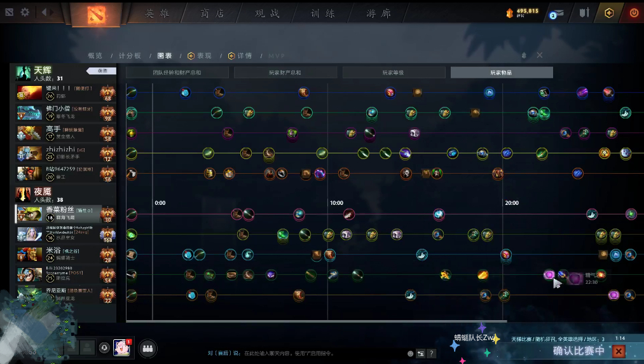Click the chat help question mark

point(431,353)
